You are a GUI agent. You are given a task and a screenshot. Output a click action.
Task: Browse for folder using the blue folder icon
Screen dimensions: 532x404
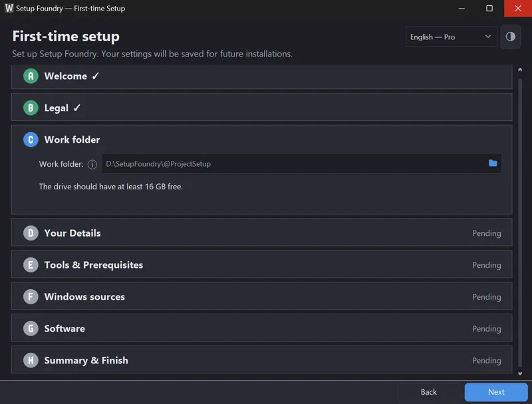493,163
